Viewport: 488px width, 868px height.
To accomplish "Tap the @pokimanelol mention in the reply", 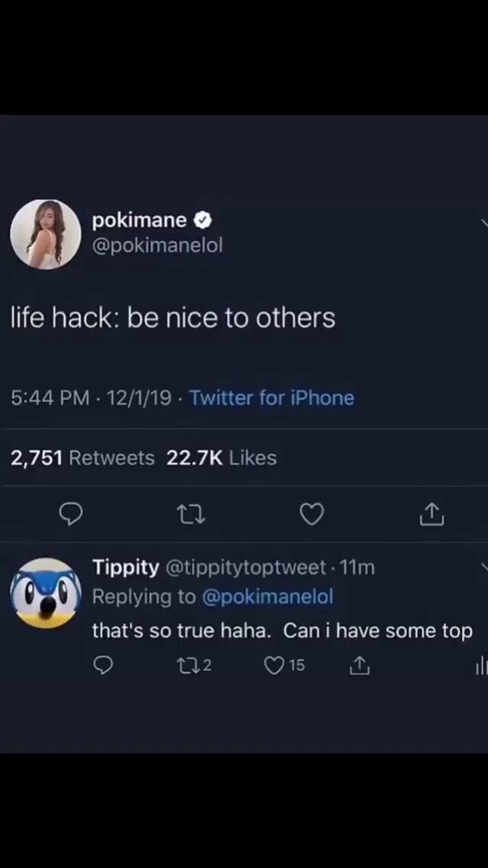I will [x=268, y=596].
